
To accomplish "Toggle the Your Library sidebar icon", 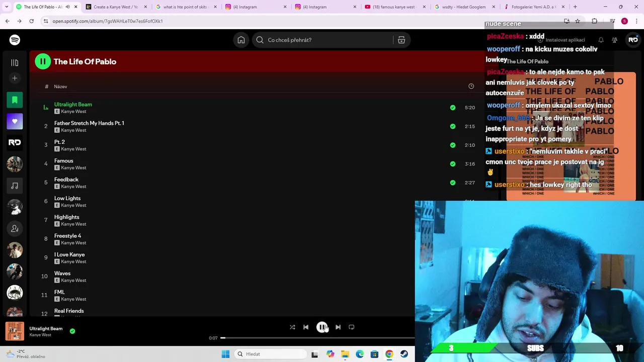I will 15,62.
